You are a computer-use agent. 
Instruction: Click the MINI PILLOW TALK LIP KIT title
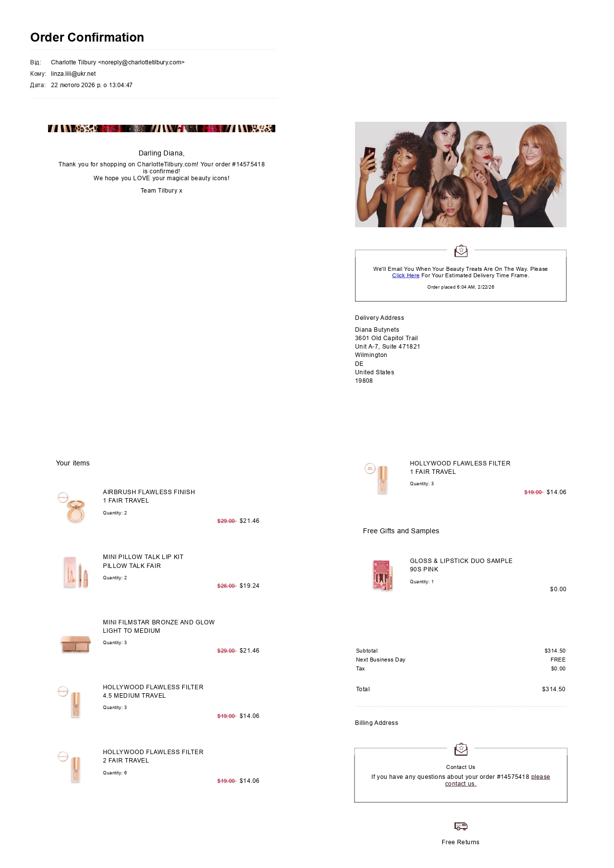[x=143, y=557]
